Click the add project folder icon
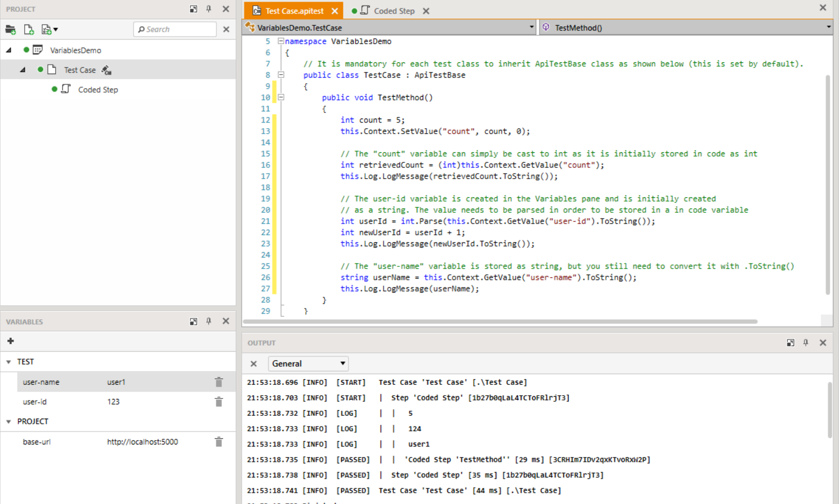The height and width of the screenshot is (504, 839). [x=10, y=29]
